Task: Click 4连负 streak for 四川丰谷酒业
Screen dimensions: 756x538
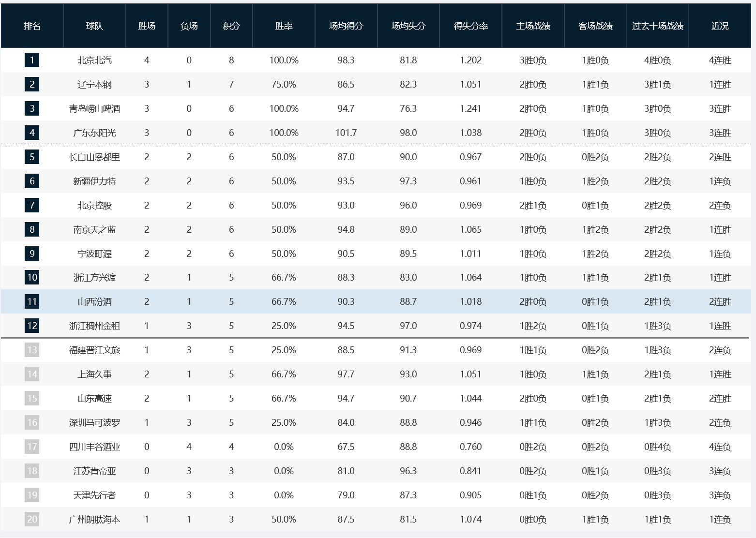Action: (x=720, y=447)
